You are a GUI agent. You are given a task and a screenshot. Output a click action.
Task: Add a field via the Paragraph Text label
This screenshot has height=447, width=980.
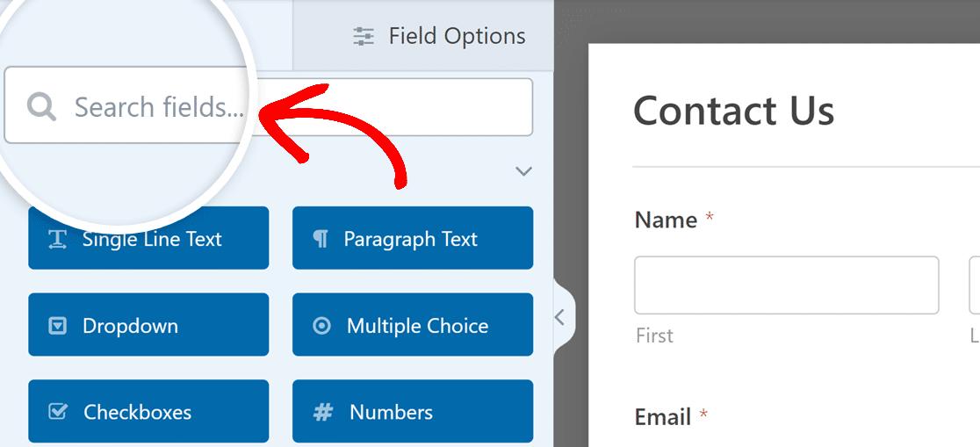(x=410, y=239)
